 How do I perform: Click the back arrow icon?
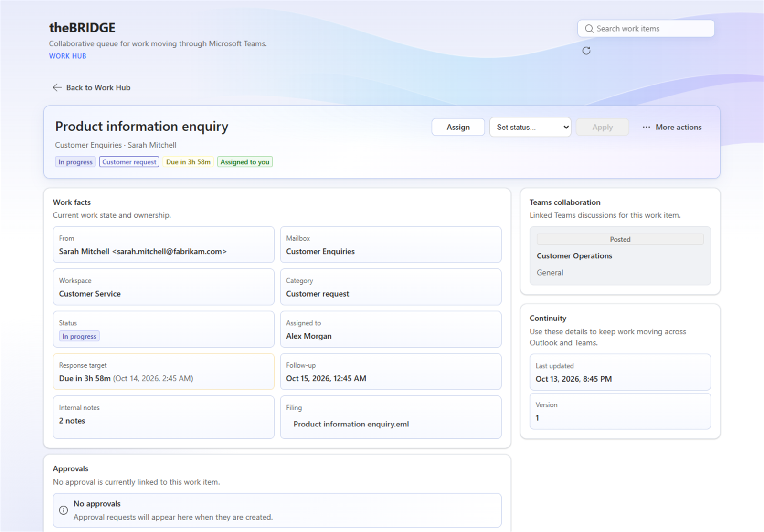pos(57,87)
